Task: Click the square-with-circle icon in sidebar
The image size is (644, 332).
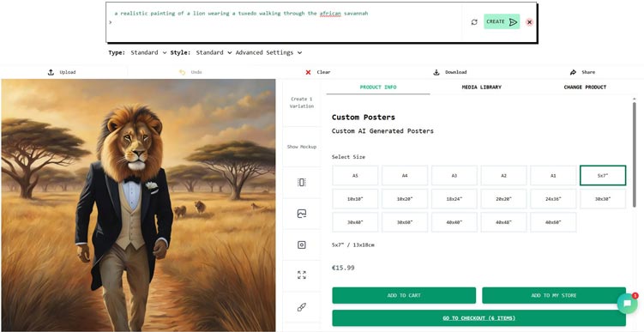Action: point(302,244)
